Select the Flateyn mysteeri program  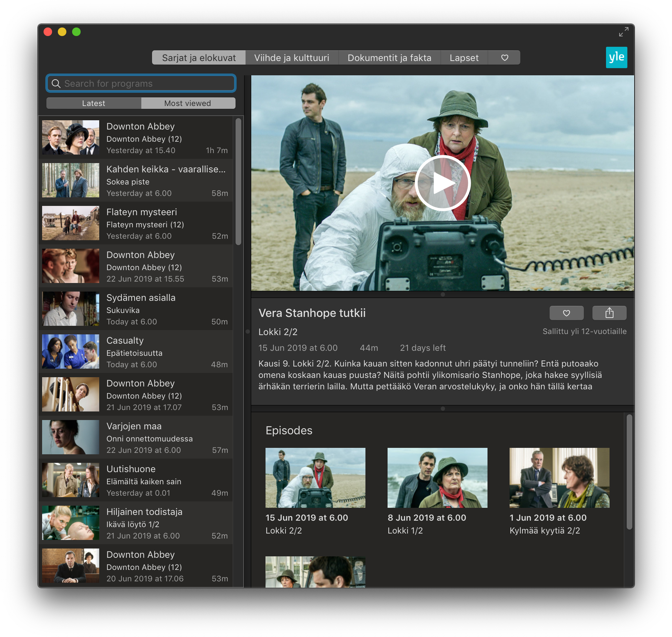tap(136, 223)
